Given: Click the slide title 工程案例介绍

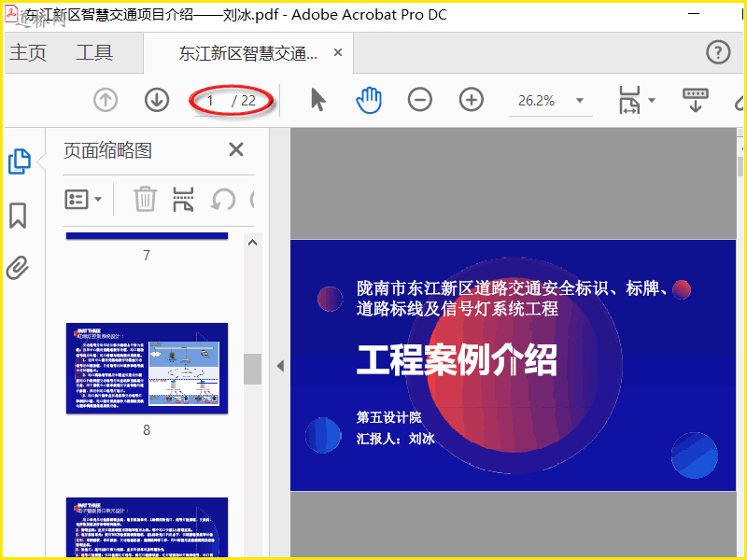Looking at the screenshot, I should pos(457,360).
